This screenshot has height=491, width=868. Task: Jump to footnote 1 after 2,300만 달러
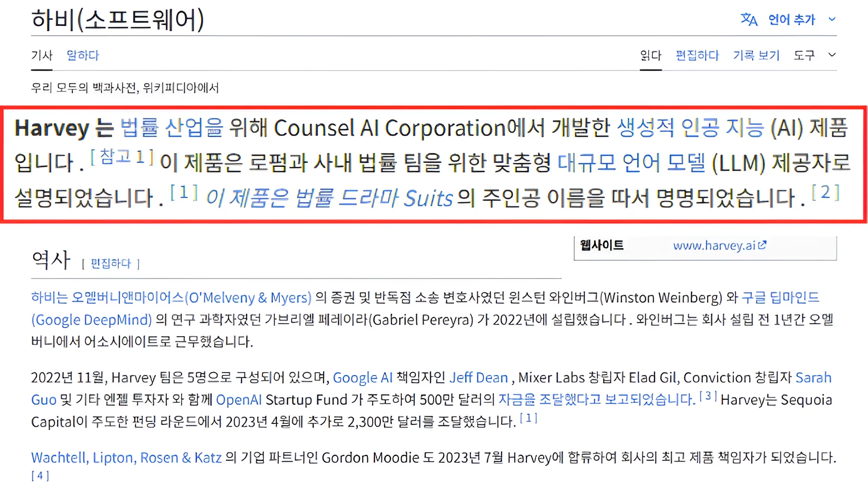point(528,418)
